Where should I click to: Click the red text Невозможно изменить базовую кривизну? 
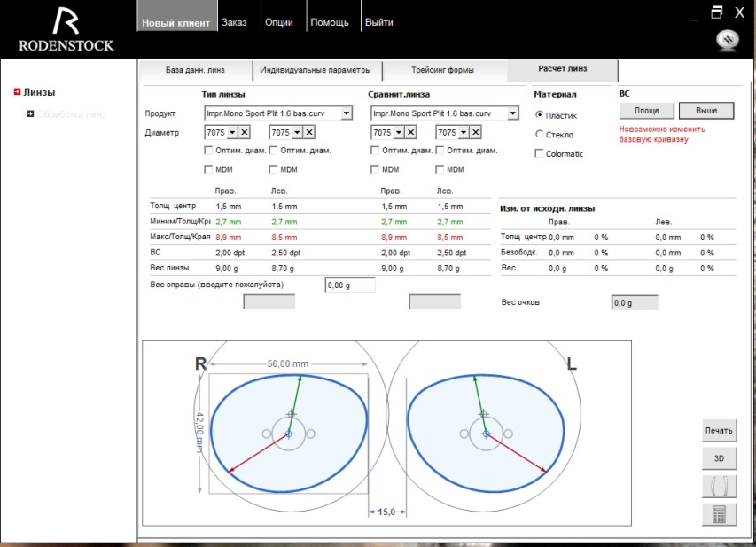click(662, 134)
